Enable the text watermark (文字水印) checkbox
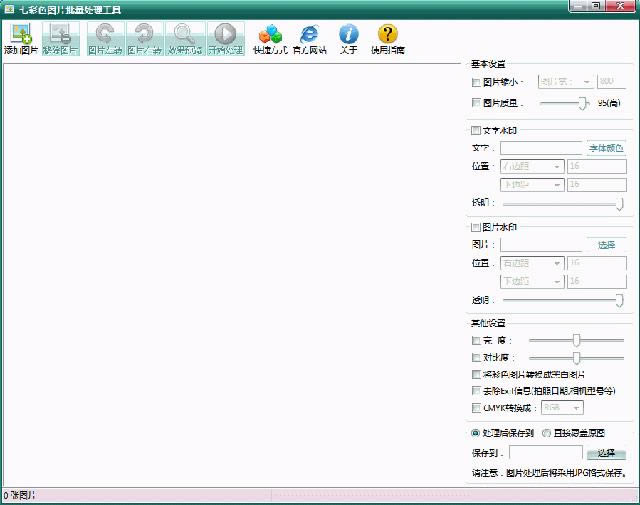The width and height of the screenshot is (640, 505). (x=476, y=130)
